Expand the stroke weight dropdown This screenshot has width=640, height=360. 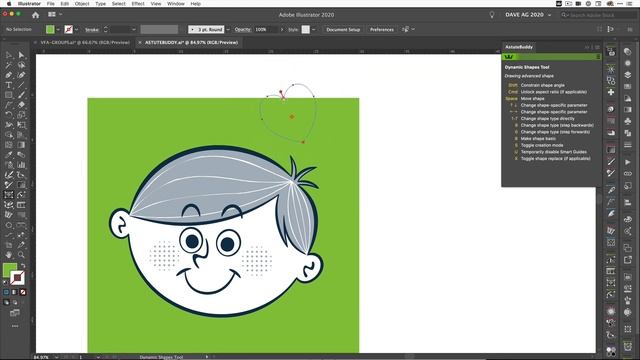pos(133,29)
